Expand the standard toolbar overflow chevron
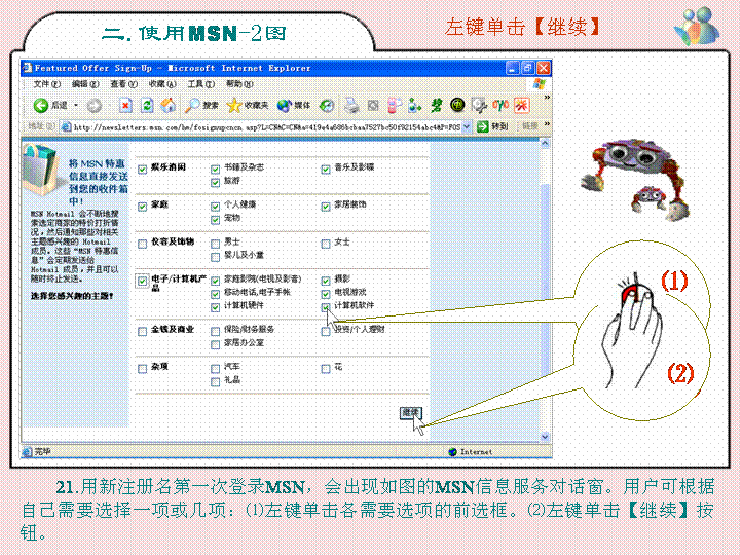The width and height of the screenshot is (740, 555). [x=547, y=98]
